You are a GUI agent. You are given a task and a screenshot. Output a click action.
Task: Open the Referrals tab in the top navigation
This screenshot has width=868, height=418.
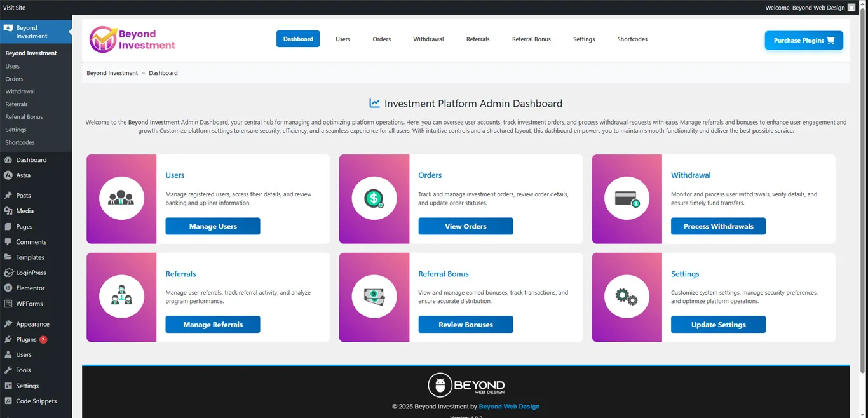click(x=478, y=39)
